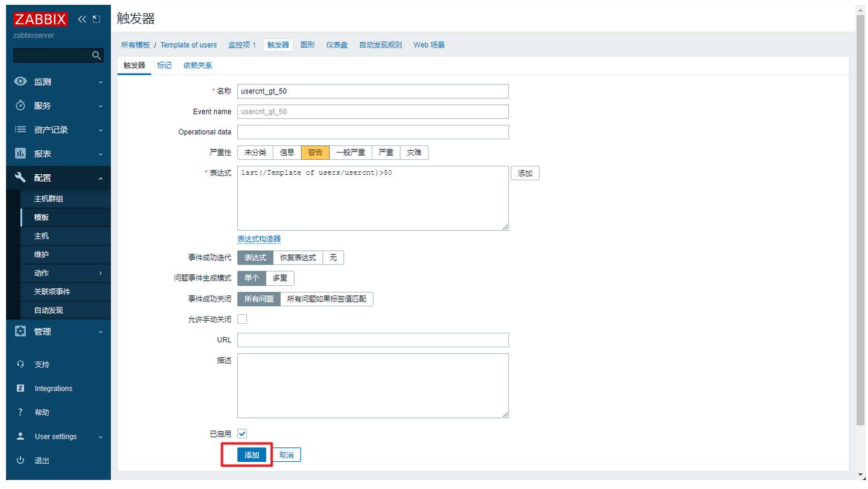868x489 pixels.
Task: Open Template of users breadcrumb link
Action: (x=189, y=45)
